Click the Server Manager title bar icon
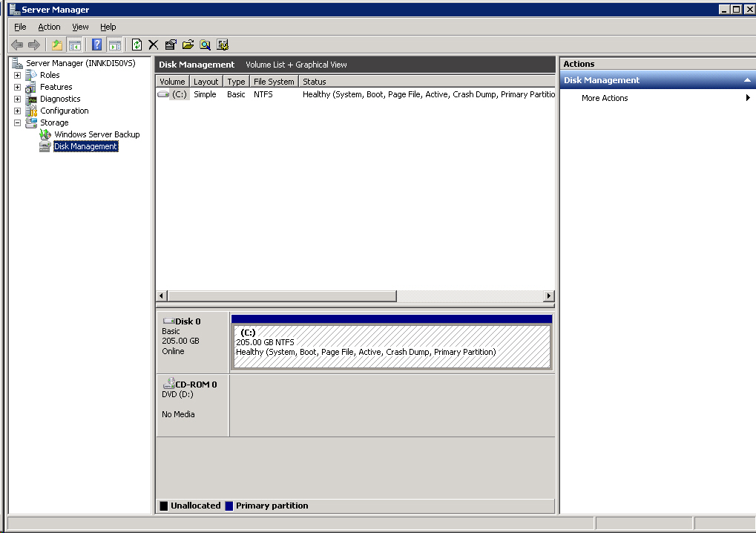The height and width of the screenshot is (533, 756). pyautogui.click(x=14, y=9)
